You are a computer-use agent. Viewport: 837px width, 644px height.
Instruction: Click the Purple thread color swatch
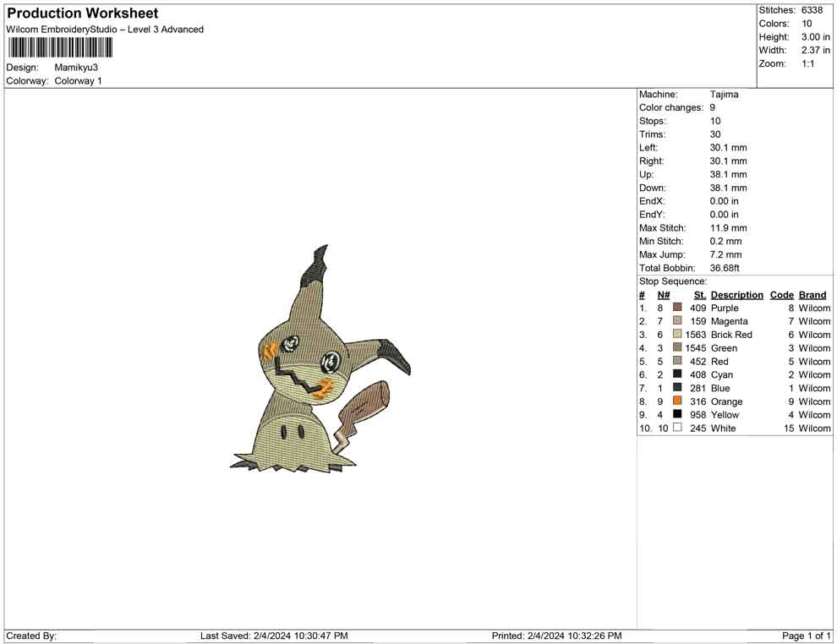tap(677, 308)
